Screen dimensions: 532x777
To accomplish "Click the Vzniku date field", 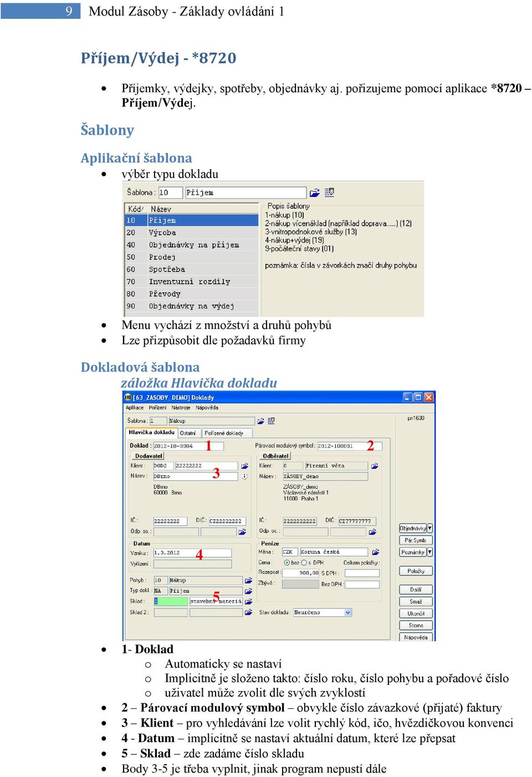I will click(192, 553).
